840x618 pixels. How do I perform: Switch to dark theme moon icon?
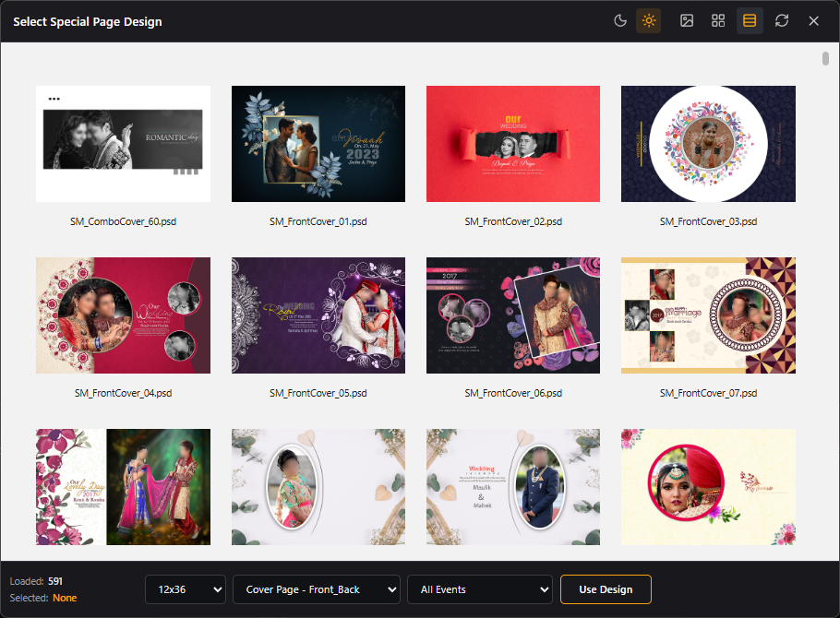619,21
